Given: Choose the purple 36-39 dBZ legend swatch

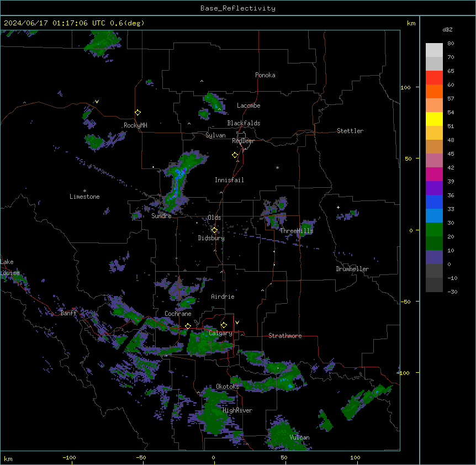Looking at the screenshot, I should coord(434,188).
